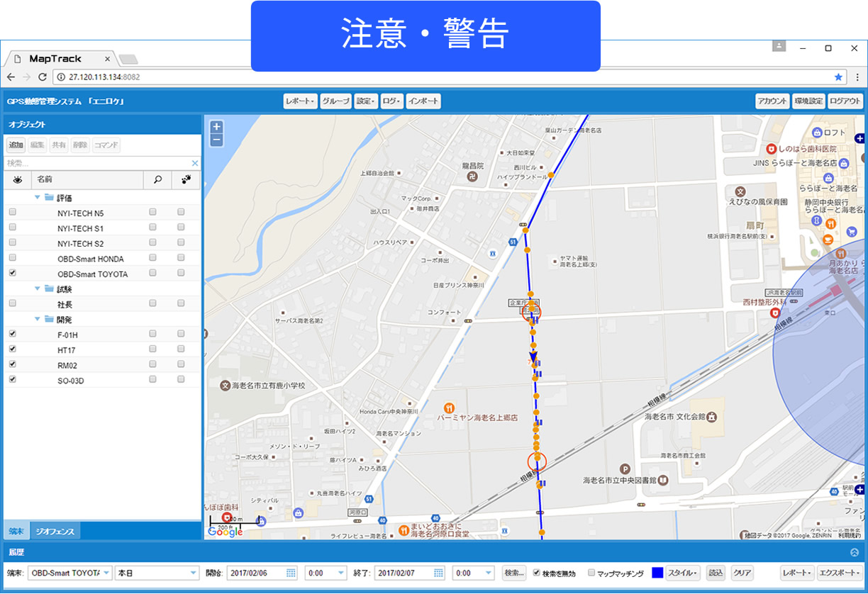
Task: Go back in the browser
Action: point(11,77)
